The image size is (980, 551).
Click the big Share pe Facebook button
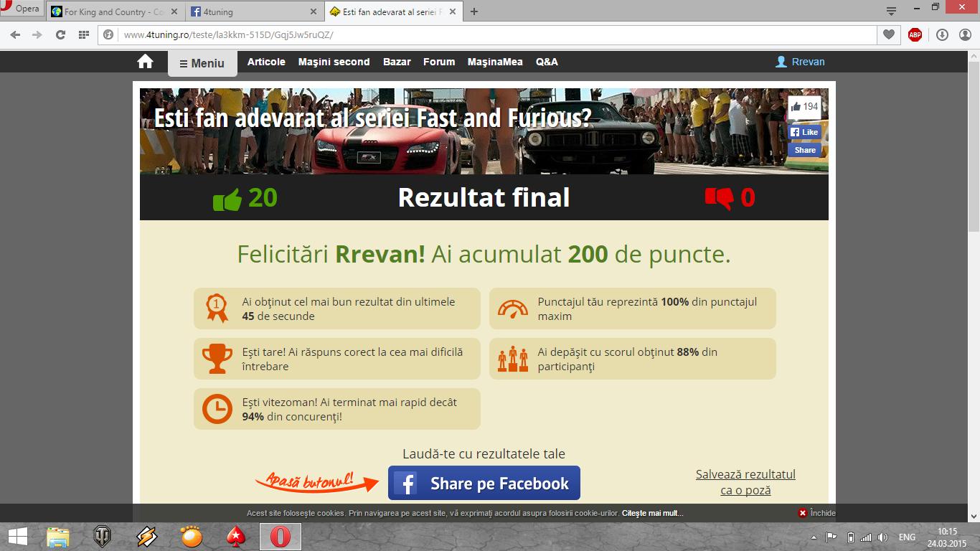(x=484, y=483)
